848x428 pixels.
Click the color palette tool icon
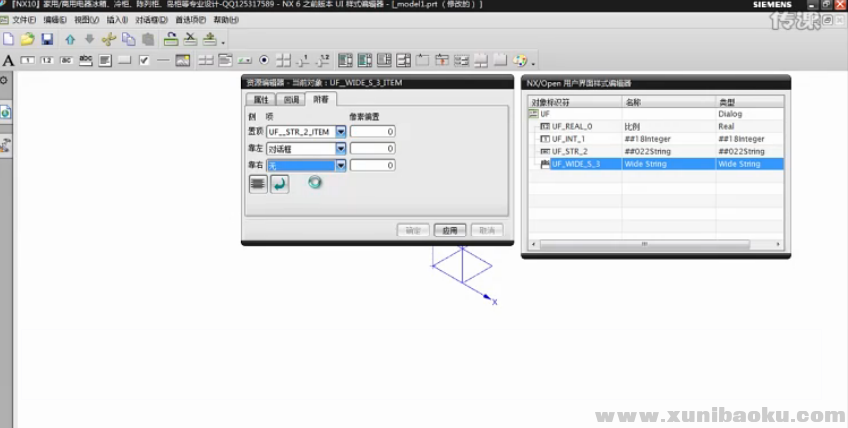[521, 61]
